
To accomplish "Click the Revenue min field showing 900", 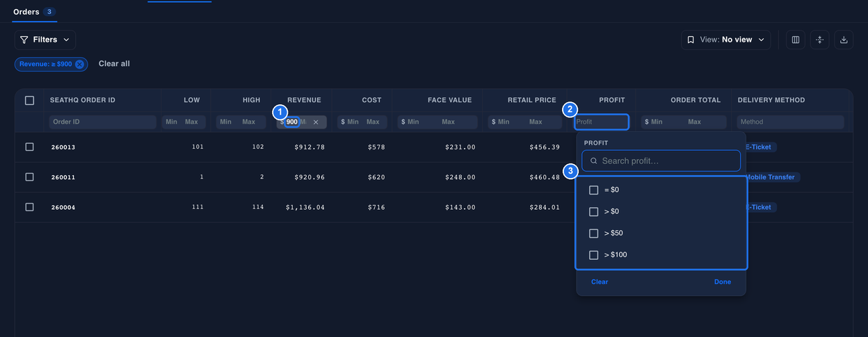I will pyautogui.click(x=291, y=122).
